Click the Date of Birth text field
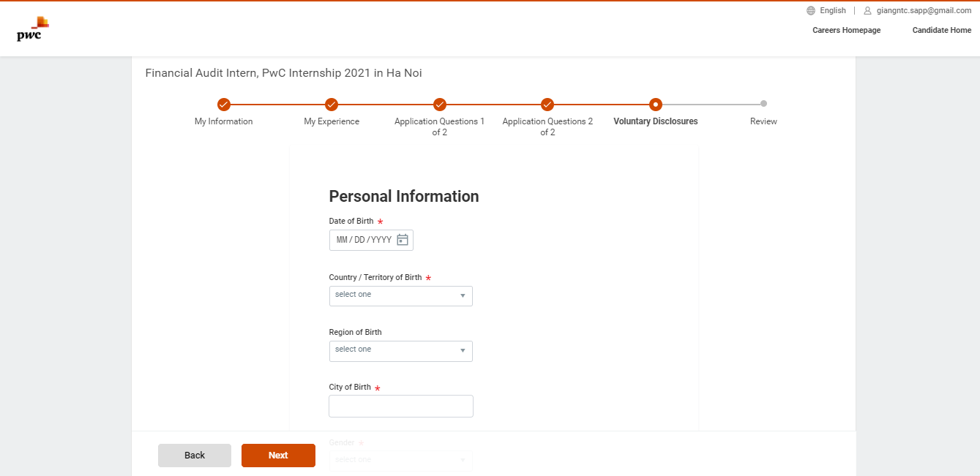Image resolution: width=980 pixels, height=476 pixels. [362, 239]
